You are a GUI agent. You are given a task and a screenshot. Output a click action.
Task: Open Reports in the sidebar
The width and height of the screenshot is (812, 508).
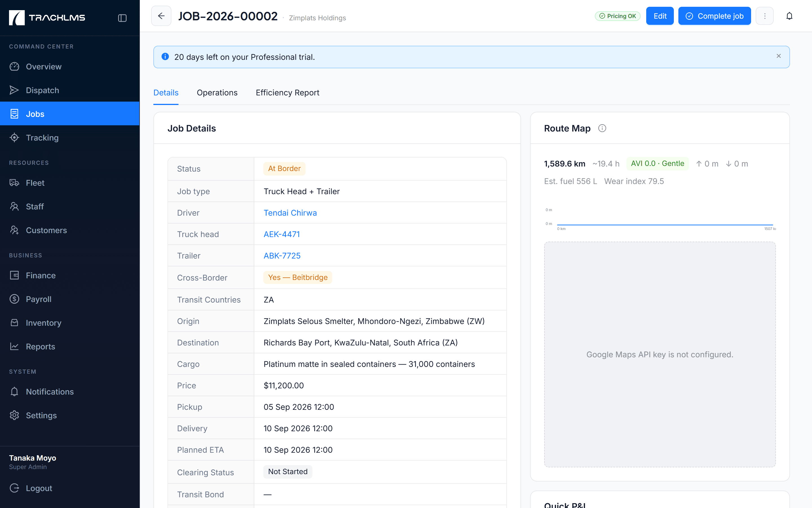pyautogui.click(x=70, y=346)
